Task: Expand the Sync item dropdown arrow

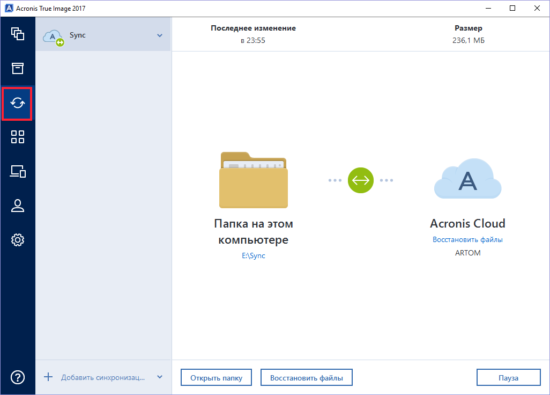Action: point(160,35)
